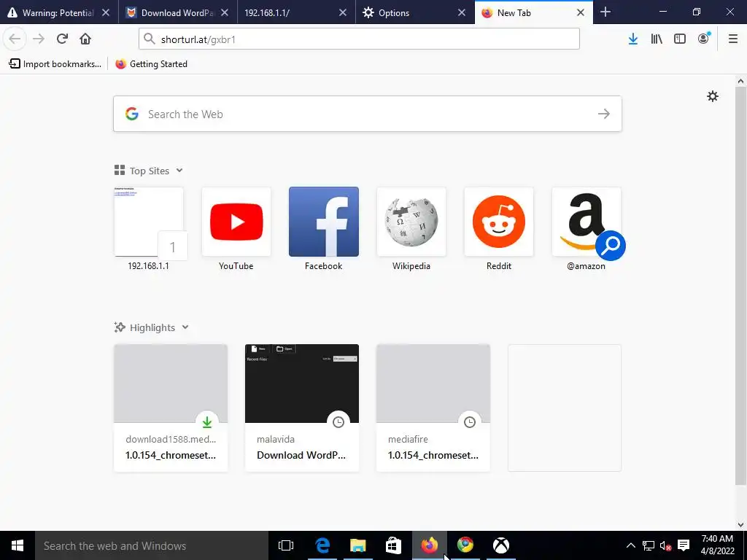747x560 pixels.
Task: Open malavida Download WordP... highlight card
Action: pos(302,408)
